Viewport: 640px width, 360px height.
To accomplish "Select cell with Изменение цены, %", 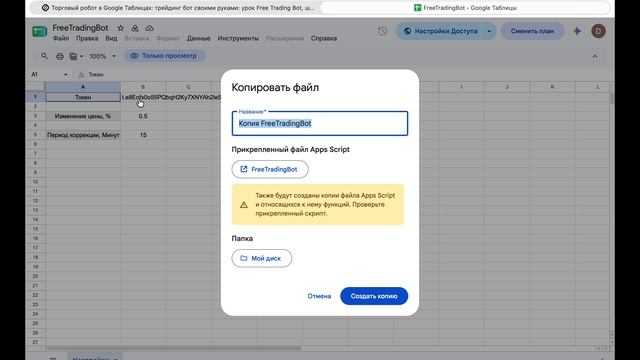I will [x=83, y=116].
